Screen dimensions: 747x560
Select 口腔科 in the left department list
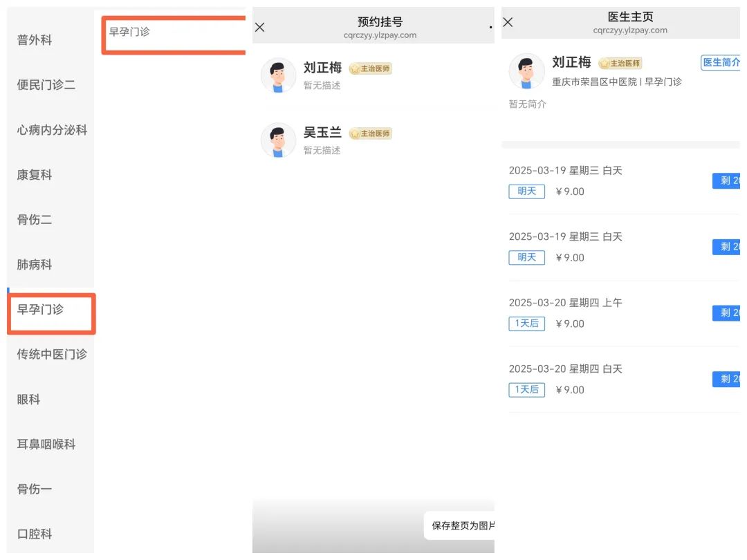pyautogui.click(x=35, y=534)
